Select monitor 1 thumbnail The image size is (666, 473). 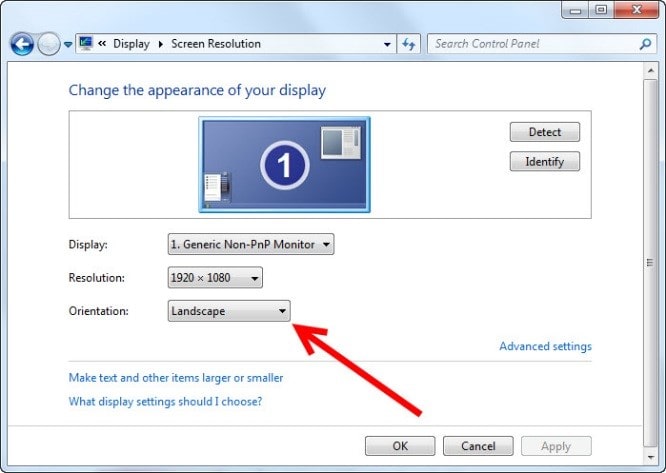(284, 165)
